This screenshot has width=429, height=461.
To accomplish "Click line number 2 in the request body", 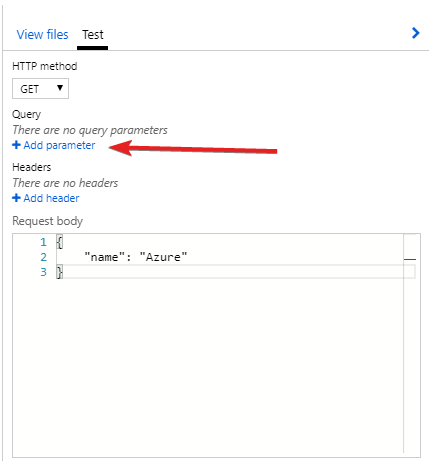I will pyautogui.click(x=43, y=257).
